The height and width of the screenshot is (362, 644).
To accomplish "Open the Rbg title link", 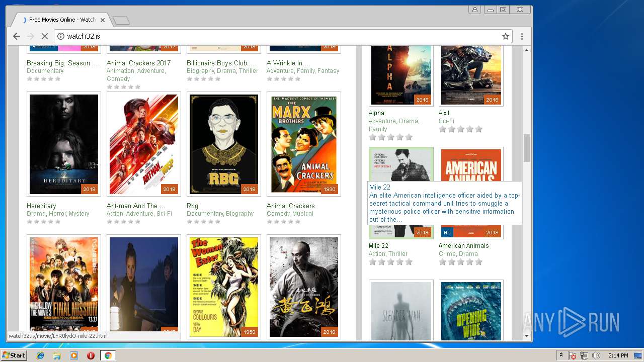I will click(193, 206).
